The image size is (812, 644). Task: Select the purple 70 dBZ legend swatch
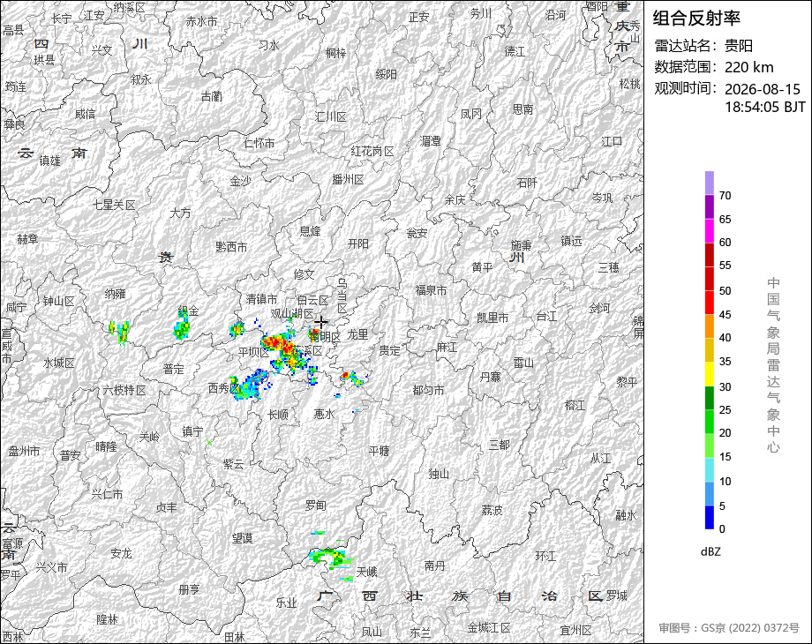(x=710, y=183)
